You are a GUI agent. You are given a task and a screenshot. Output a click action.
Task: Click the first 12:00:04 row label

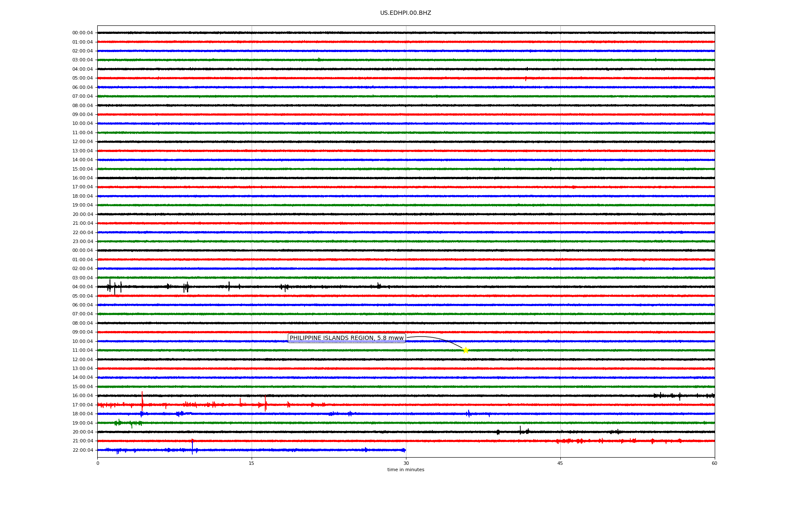[82, 141]
